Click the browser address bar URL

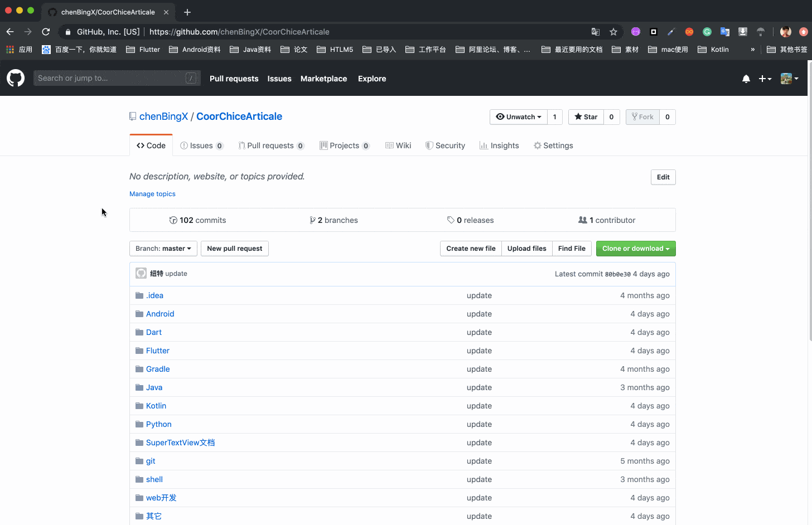(239, 32)
